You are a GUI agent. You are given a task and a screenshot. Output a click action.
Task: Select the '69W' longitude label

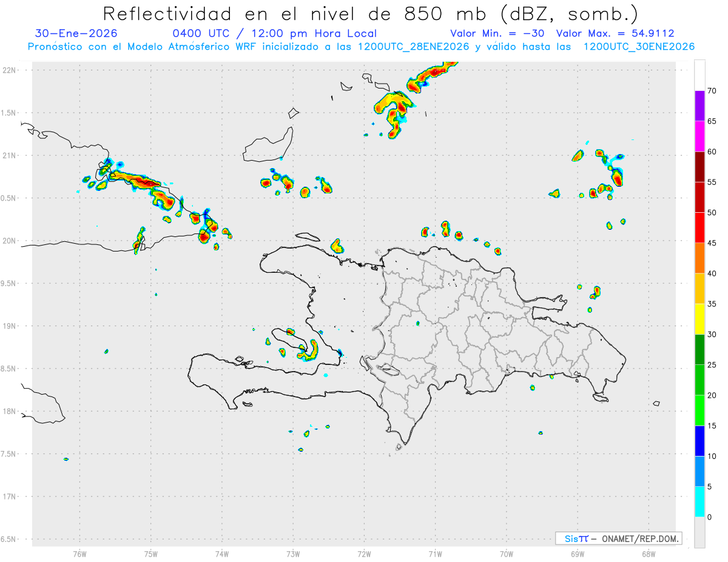578,554
